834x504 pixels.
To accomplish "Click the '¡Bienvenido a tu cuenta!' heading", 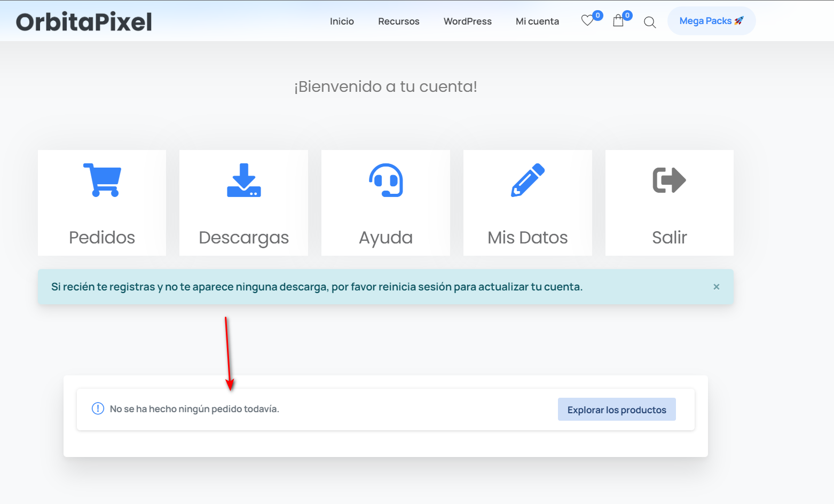I will tap(385, 86).
